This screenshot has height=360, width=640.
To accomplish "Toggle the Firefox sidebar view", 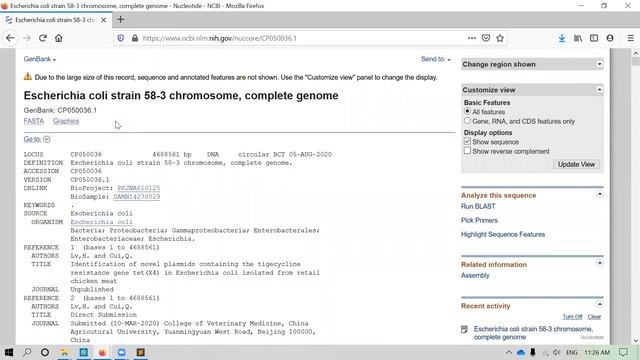I will [594, 38].
